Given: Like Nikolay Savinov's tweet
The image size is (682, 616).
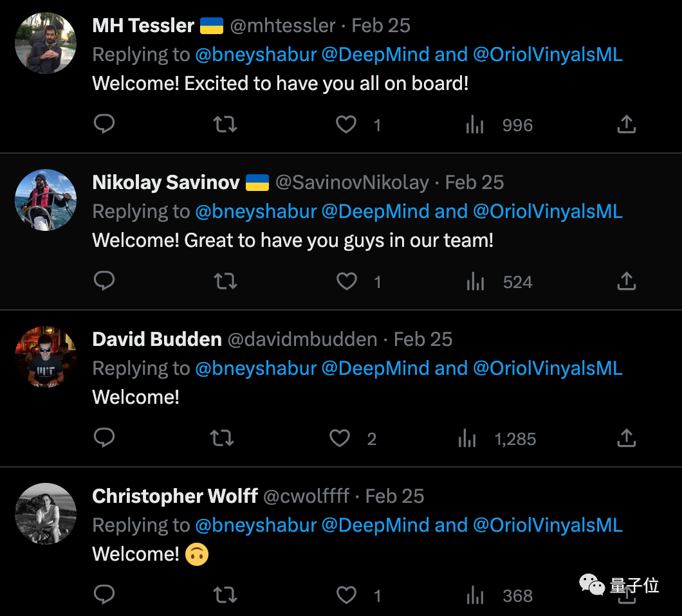Looking at the screenshot, I should [347, 281].
